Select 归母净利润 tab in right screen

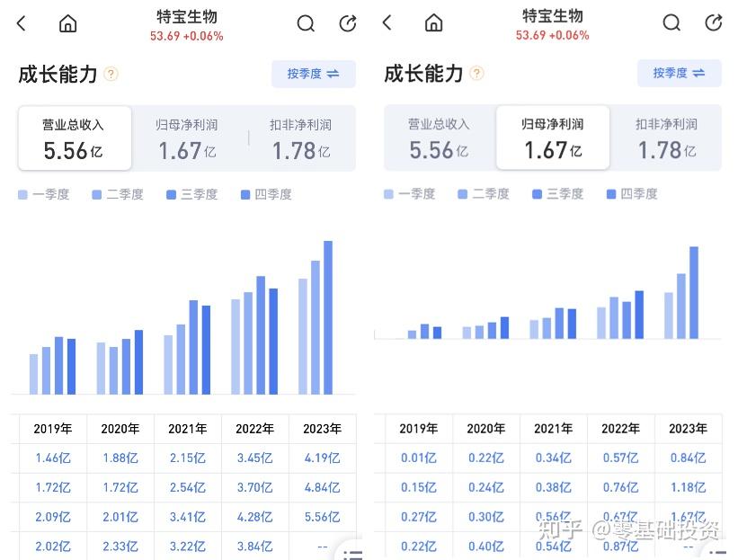(553, 138)
